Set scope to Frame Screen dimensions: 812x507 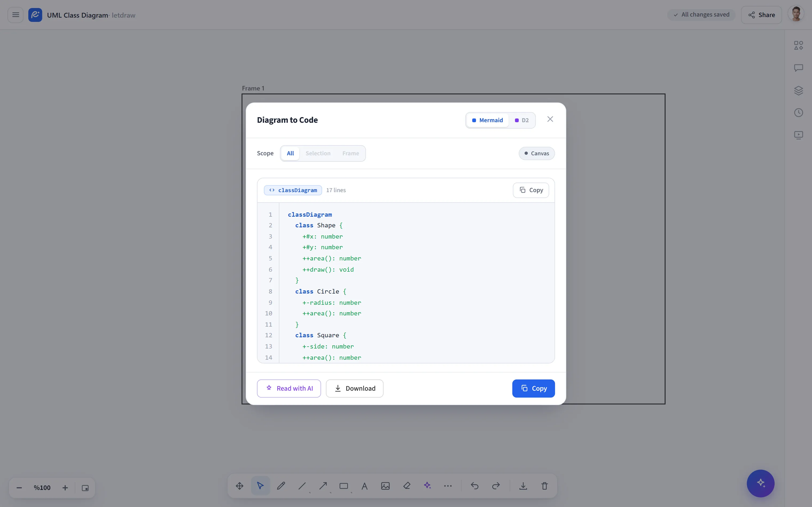coord(351,153)
